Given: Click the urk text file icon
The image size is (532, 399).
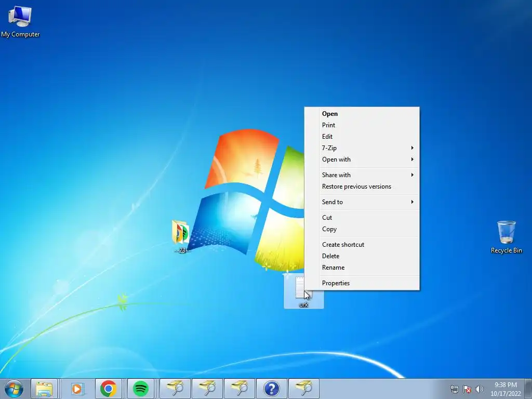Looking at the screenshot, I should tap(303, 291).
